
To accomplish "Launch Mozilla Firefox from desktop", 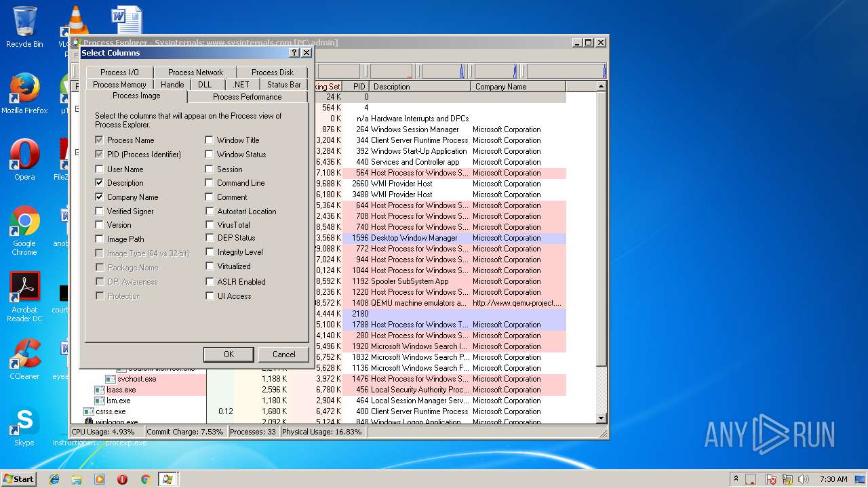I will pyautogui.click(x=24, y=94).
